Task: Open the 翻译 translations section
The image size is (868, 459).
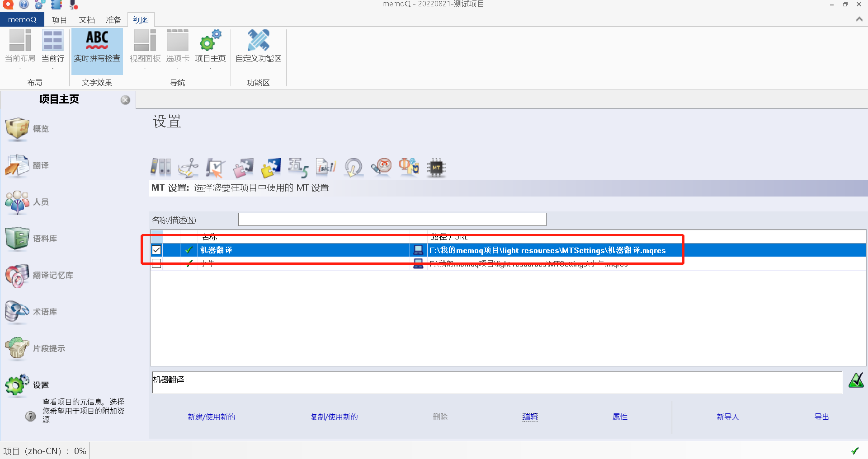Action: coord(27,165)
